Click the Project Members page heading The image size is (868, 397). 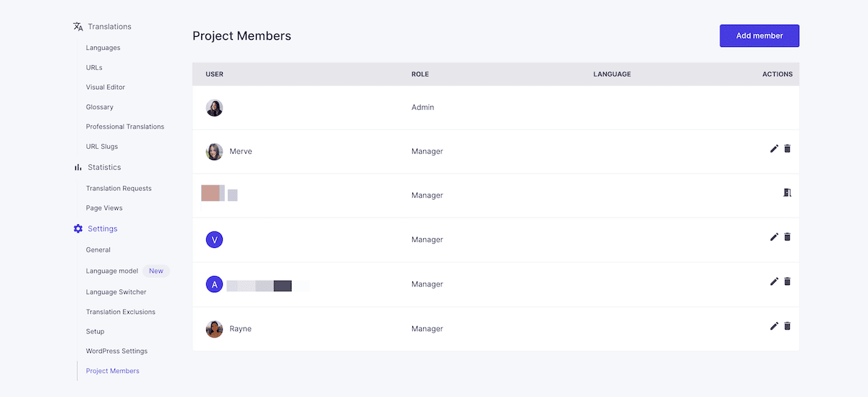242,35
